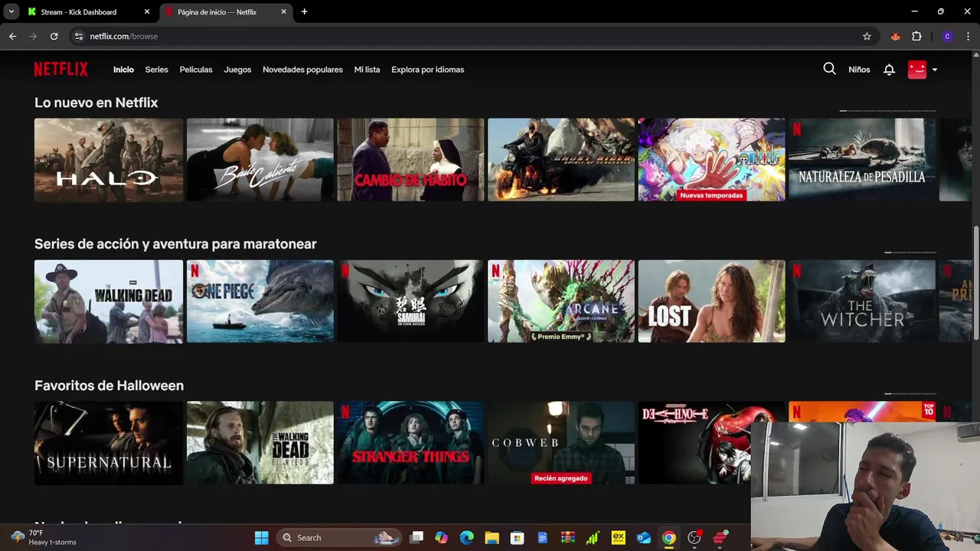Open the Arcane thumbnail
The image size is (980, 551).
[561, 302]
